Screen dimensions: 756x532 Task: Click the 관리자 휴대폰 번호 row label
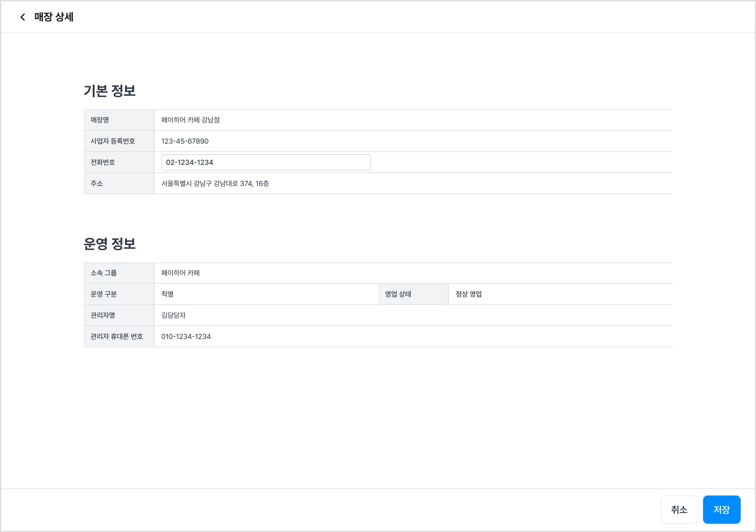tap(117, 336)
